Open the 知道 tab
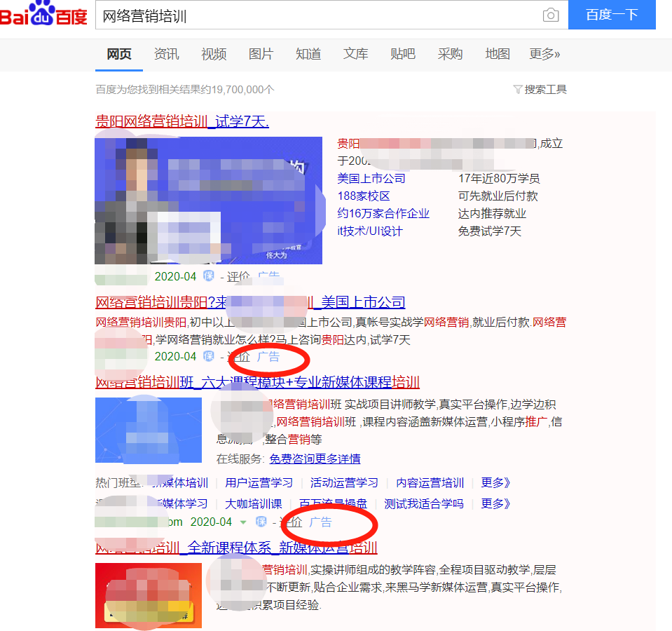Viewport: 672px width, 631px height. (308, 54)
